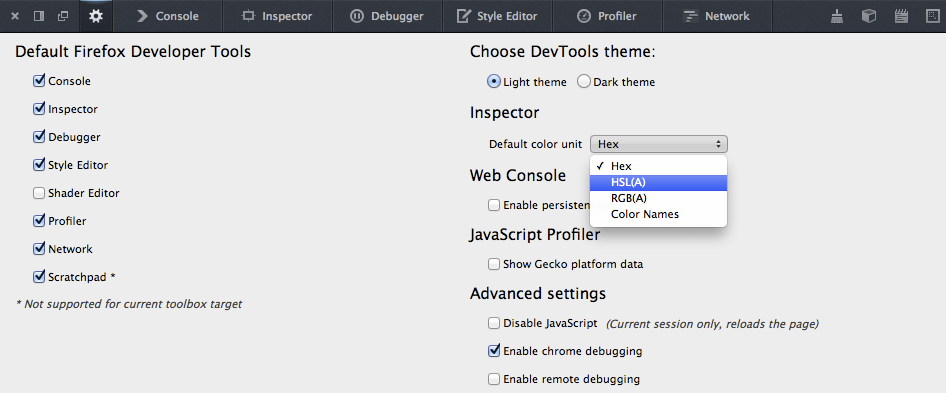The height and width of the screenshot is (393, 946).
Task: Select the Dark theme radio button
Action: coord(583,81)
